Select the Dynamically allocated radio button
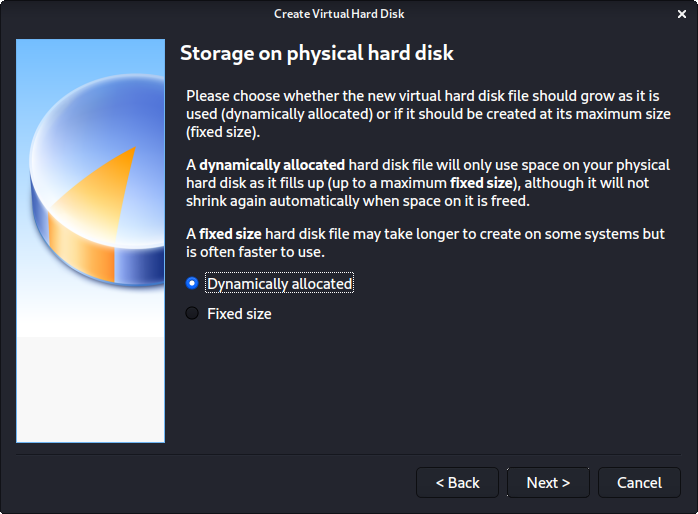Viewport: 698px width, 514px height. click(192, 283)
